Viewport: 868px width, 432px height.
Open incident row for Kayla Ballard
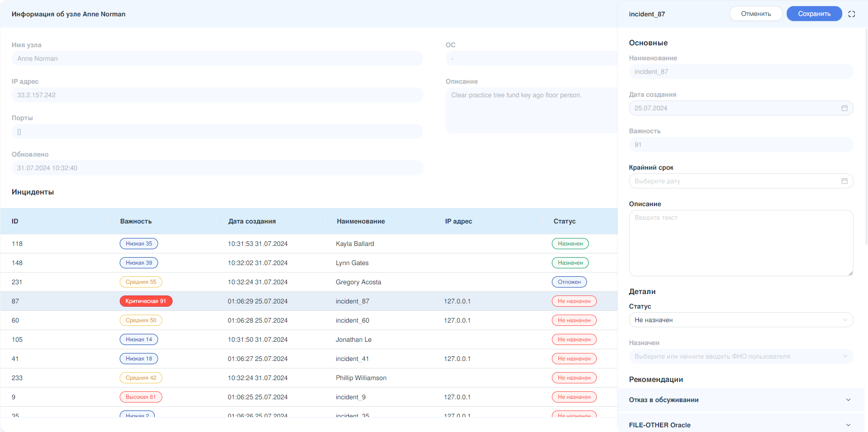tap(354, 244)
